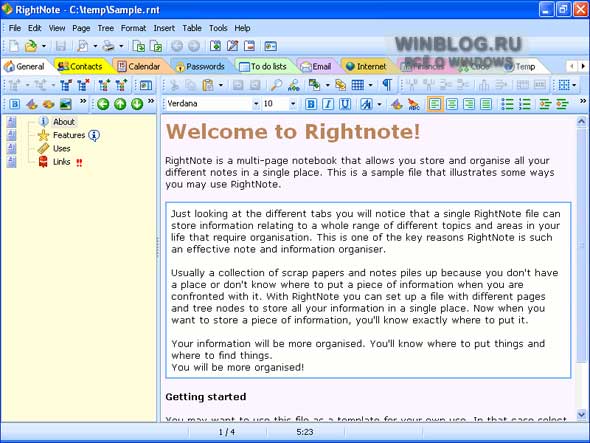Toggle align left paragraph button
Image resolution: width=590 pixels, height=443 pixels.
pos(435,104)
